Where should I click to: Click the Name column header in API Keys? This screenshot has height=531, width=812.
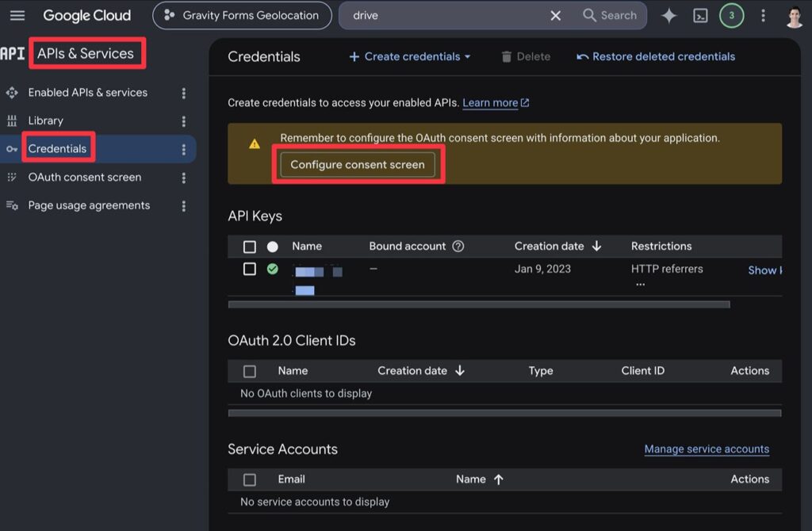pos(307,246)
